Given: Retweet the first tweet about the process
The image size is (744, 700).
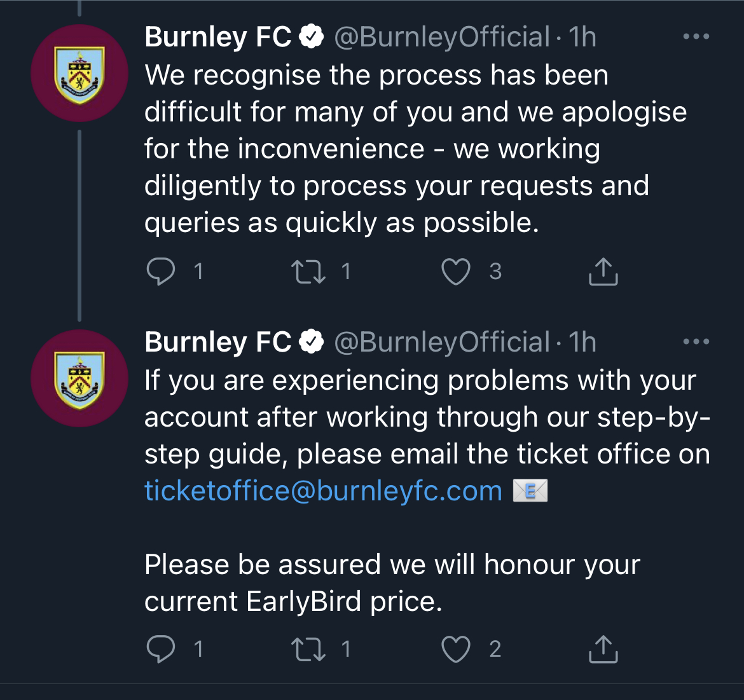Looking at the screenshot, I should [x=308, y=271].
